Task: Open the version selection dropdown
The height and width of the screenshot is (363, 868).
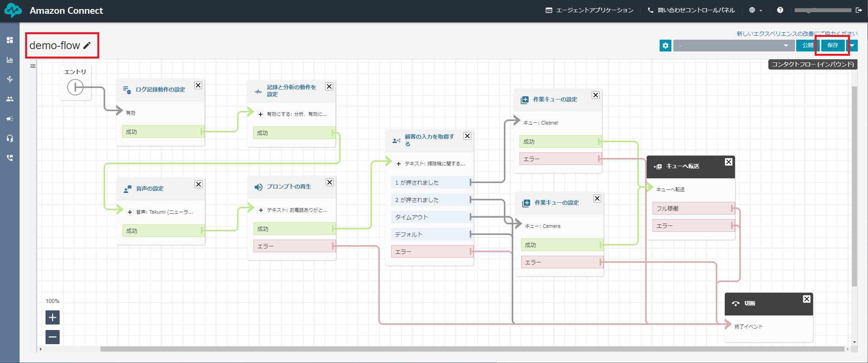Action: 734,46
